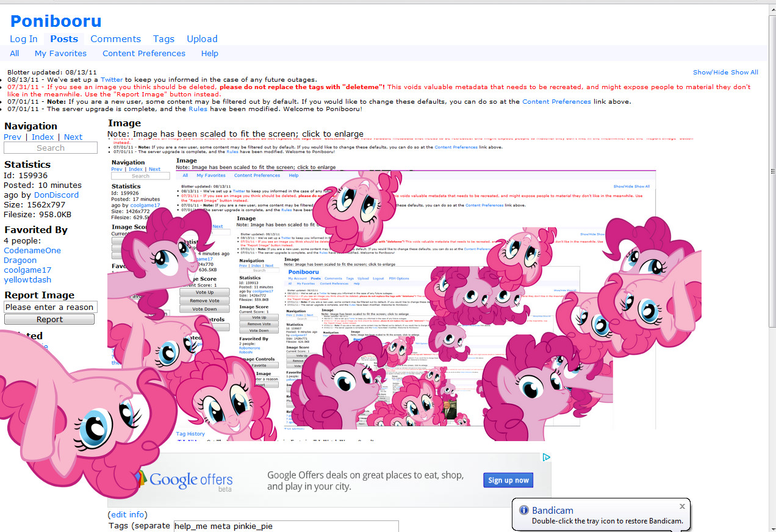Open coolgame17's profile in Favorited By

[27, 270]
